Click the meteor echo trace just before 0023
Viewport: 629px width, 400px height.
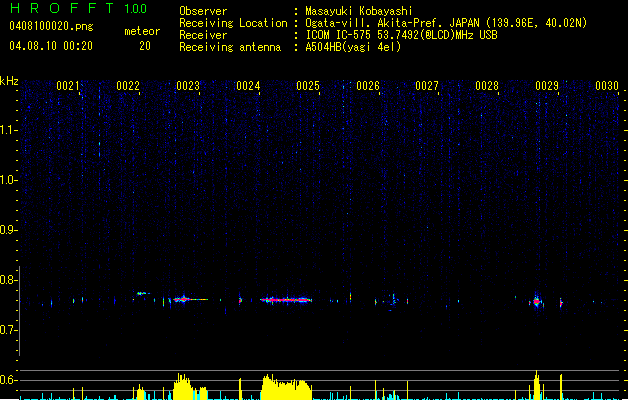coord(191,299)
